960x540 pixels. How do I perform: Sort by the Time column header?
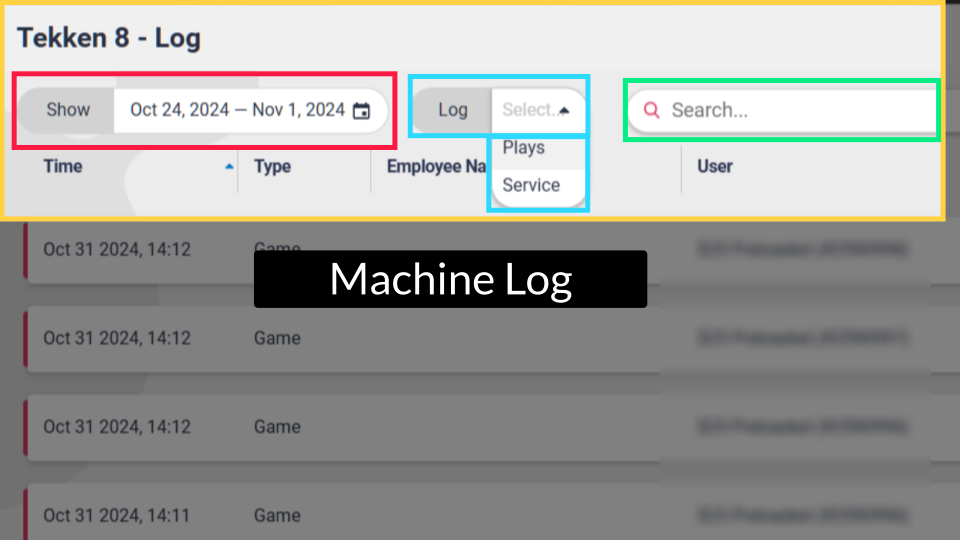[62, 167]
